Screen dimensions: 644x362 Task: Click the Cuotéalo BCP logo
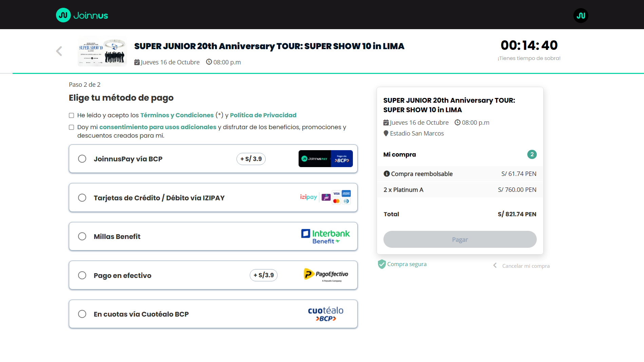click(x=325, y=314)
